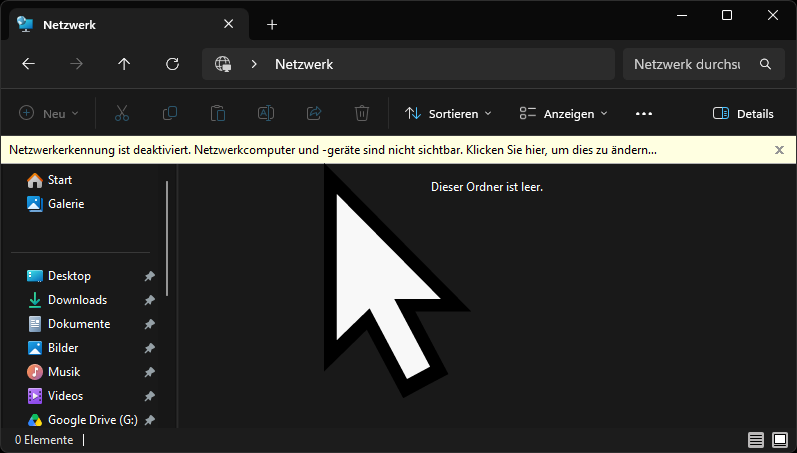797x453 pixels.
Task: Add a new tab with plus button
Action: pyautogui.click(x=272, y=24)
